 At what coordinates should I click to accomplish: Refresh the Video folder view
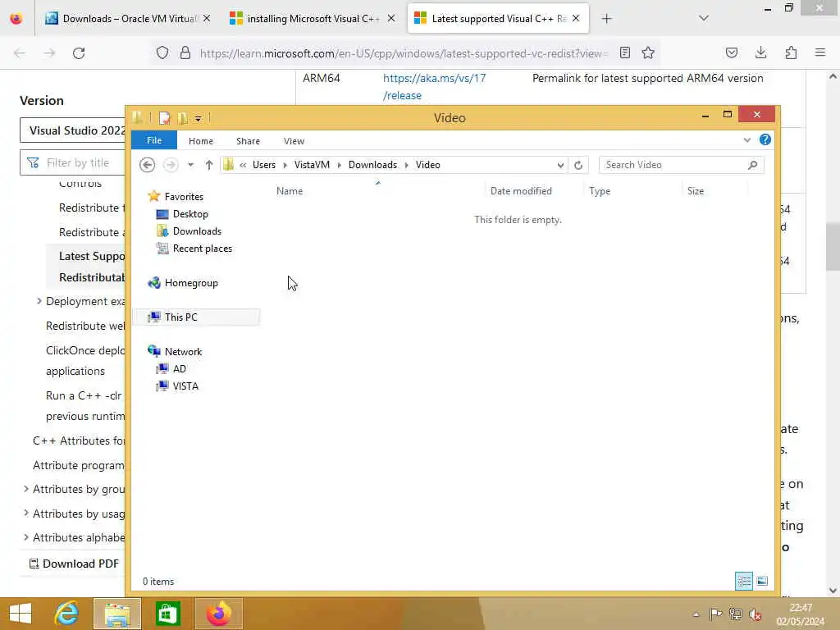click(578, 165)
